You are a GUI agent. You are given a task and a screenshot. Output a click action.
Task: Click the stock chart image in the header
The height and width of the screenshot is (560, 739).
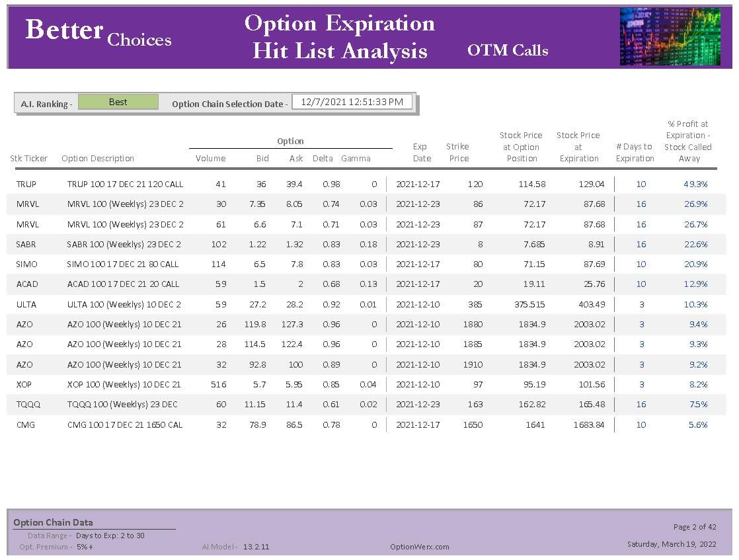pos(670,37)
